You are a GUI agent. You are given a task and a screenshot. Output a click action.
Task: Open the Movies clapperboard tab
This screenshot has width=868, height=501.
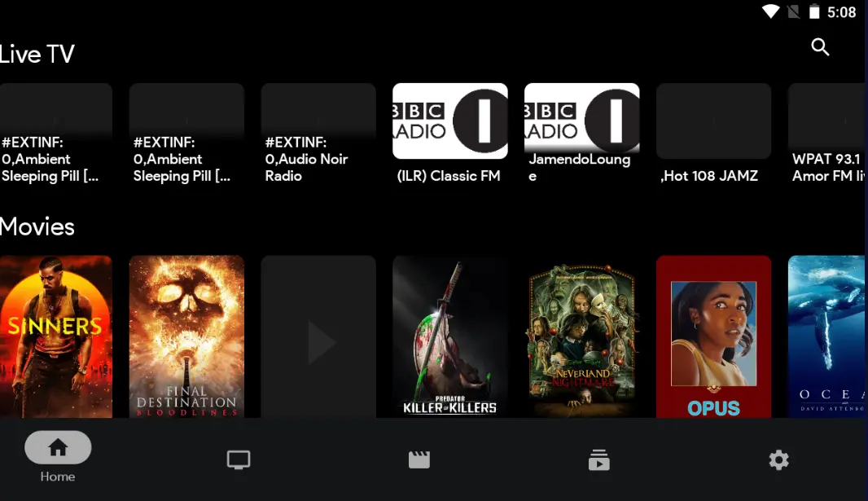tap(419, 459)
